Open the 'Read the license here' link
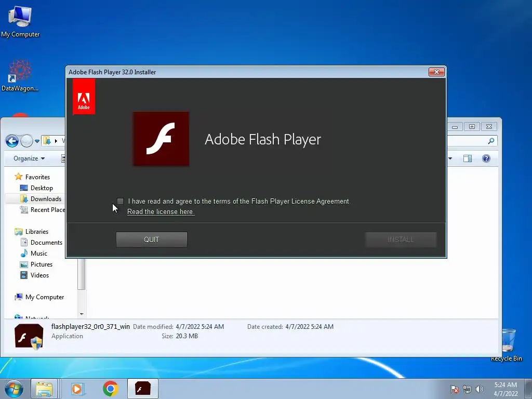 (x=161, y=212)
